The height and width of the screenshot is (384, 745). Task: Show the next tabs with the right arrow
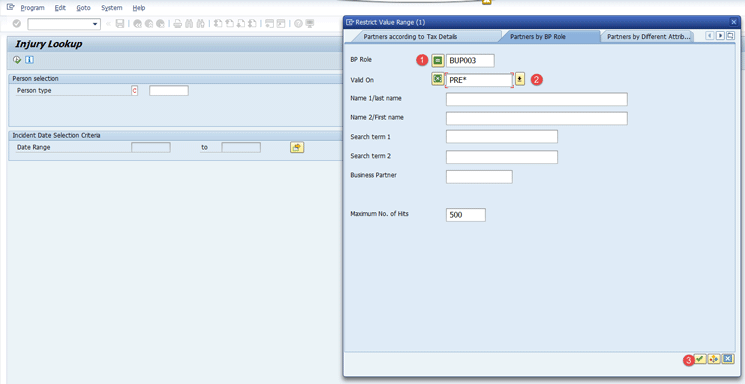[x=720, y=36]
